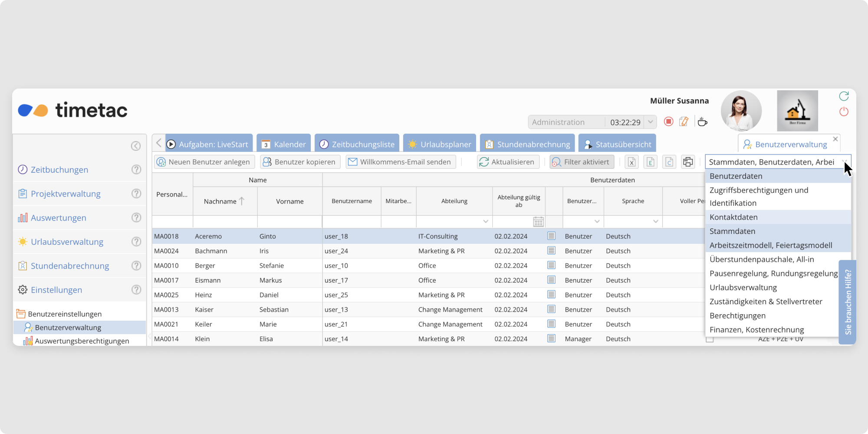Viewport: 868px width, 434px height.
Task: Toggle the Filter aktiviert button
Action: (582, 162)
